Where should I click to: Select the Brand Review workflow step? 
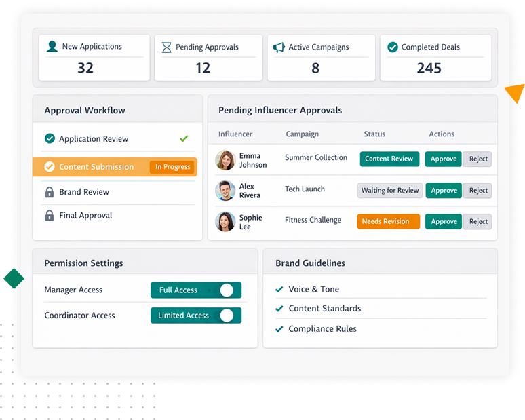pos(117,192)
